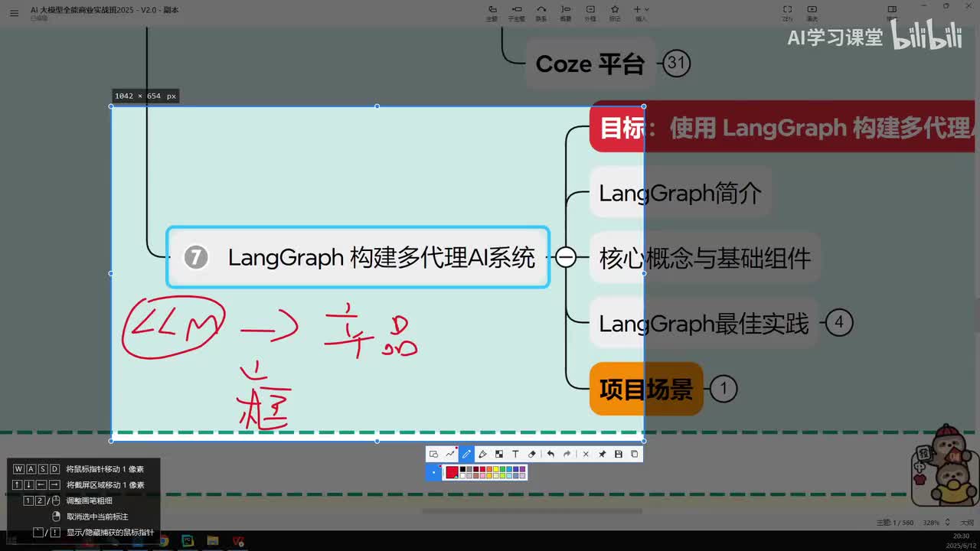Pick the purple color swatch
The width and height of the screenshot is (980, 551).
(522, 469)
